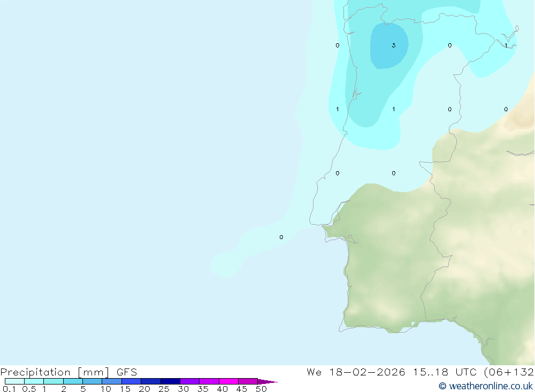Click the "15..18 UTC" time range text

coord(445,372)
